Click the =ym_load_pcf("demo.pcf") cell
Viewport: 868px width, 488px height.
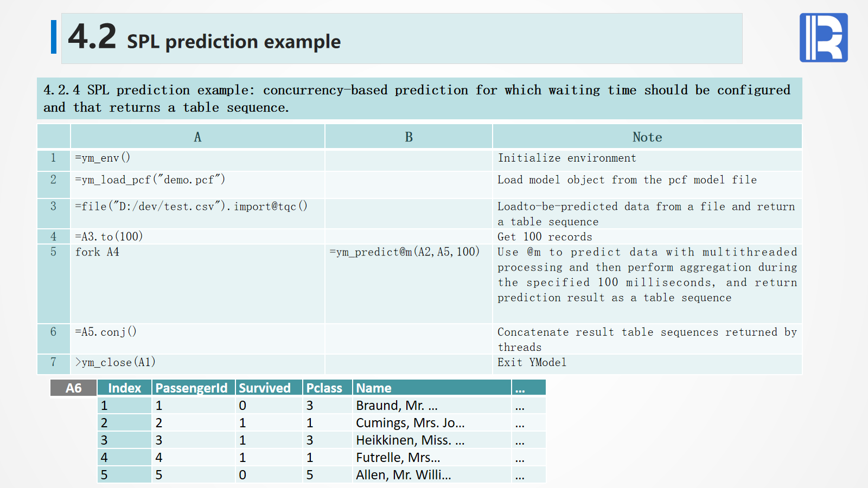point(150,180)
